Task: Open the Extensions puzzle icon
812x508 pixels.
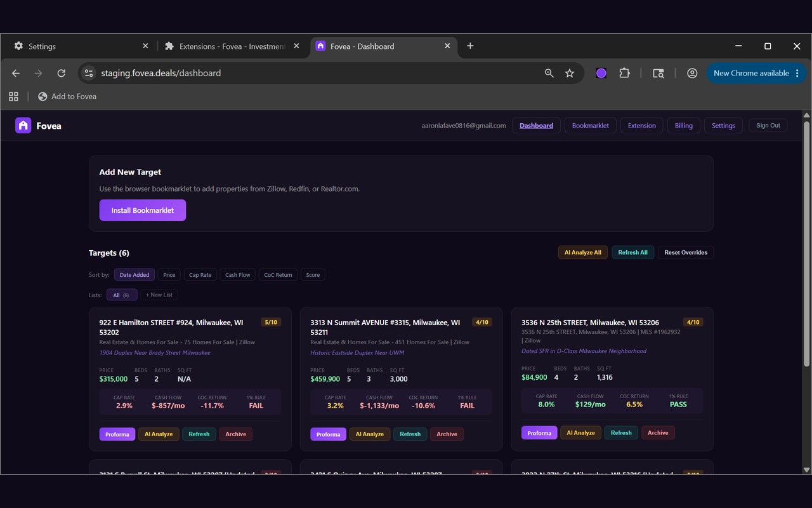Action: click(624, 73)
